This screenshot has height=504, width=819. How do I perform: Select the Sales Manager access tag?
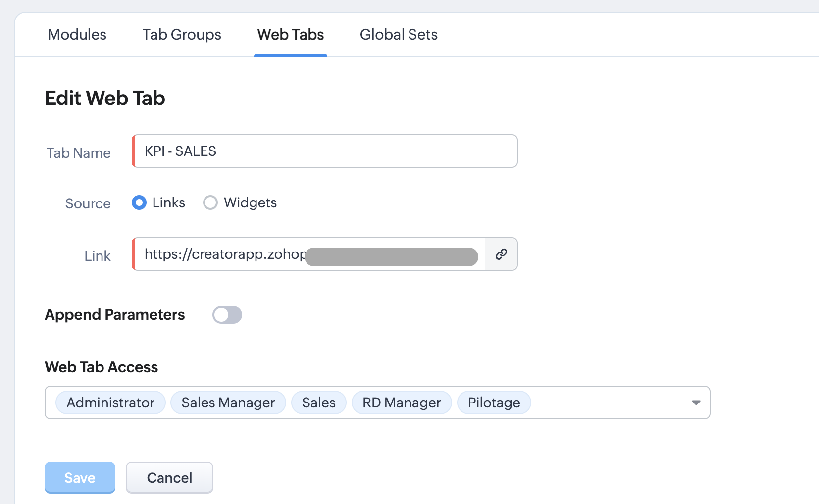tap(228, 403)
